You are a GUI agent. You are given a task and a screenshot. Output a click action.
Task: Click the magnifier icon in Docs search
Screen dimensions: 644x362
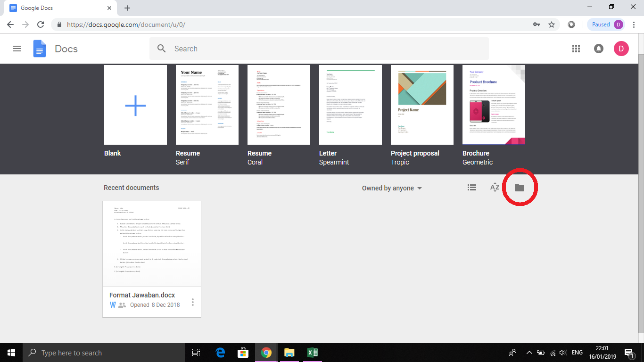(162, 49)
